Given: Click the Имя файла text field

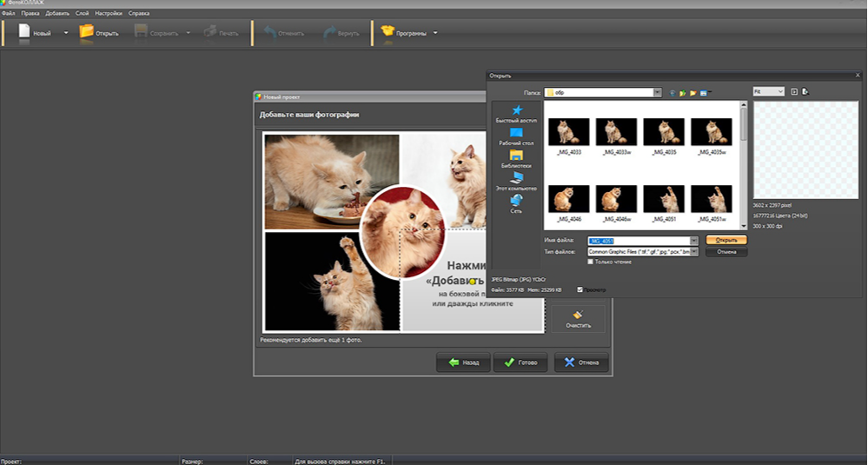Looking at the screenshot, I should click(x=639, y=241).
